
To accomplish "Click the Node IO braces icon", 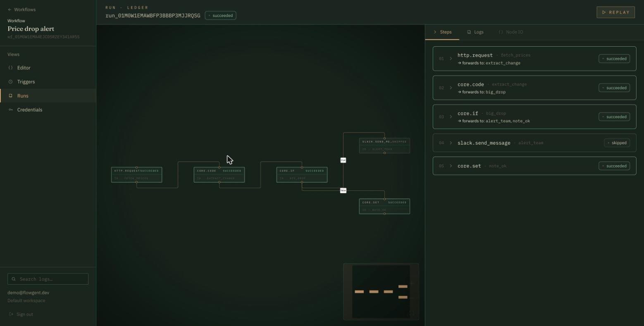I will (x=501, y=32).
